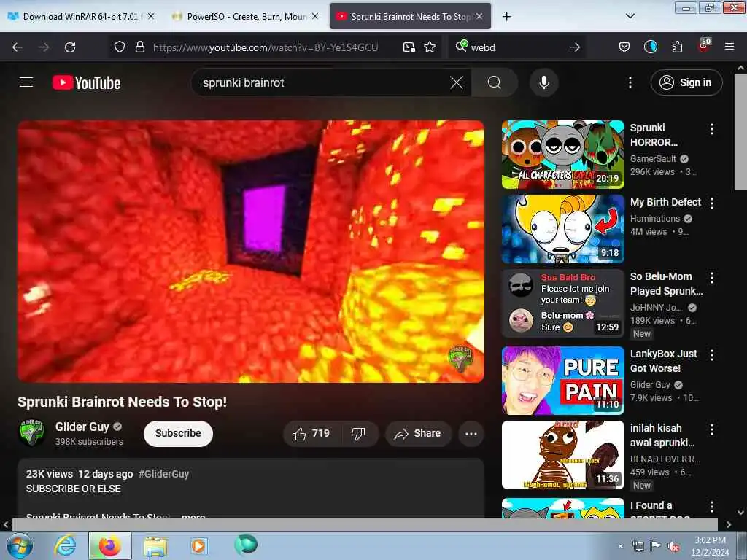Open the list all tabs dropdown arrow
Viewport: 747px width, 560px height.
click(x=630, y=16)
